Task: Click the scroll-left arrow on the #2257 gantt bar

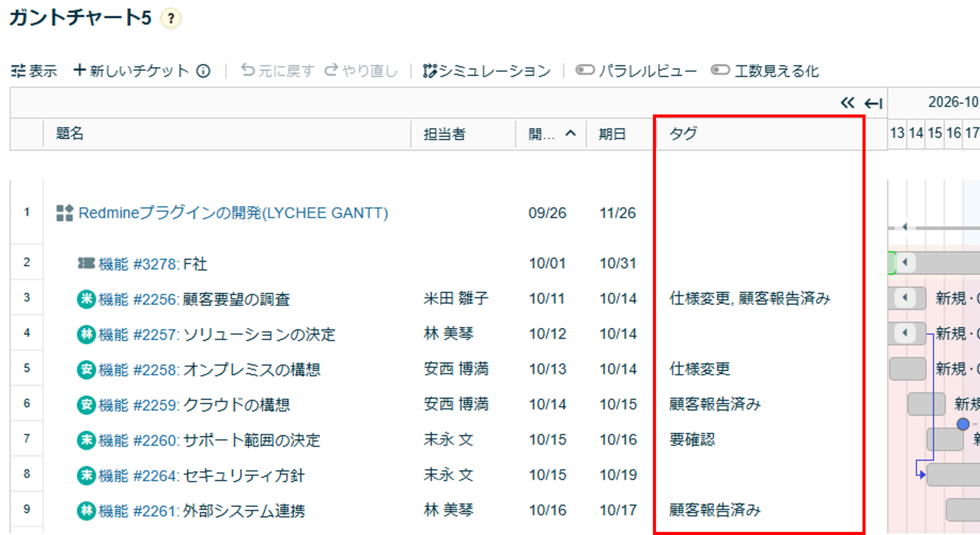Action: [905, 333]
